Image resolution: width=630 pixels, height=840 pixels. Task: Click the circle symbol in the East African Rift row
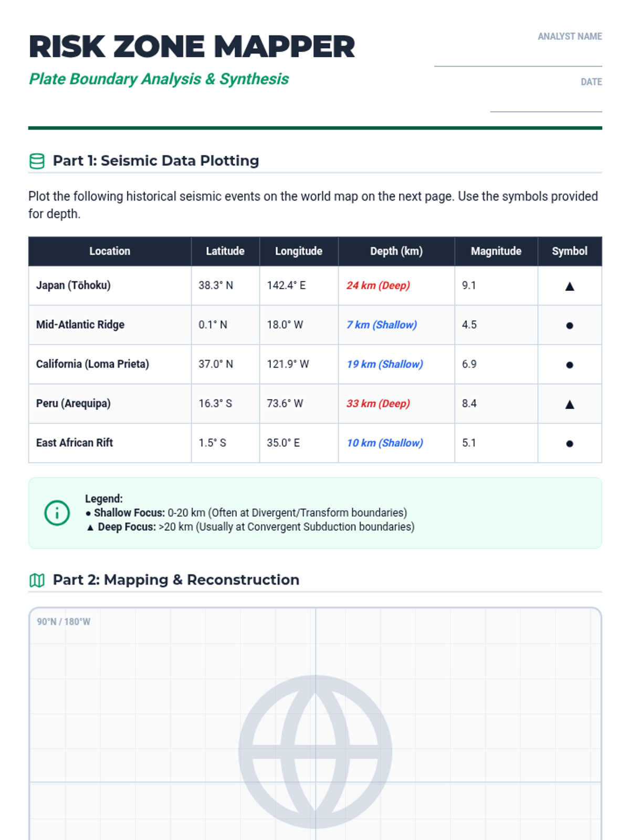pyautogui.click(x=570, y=444)
